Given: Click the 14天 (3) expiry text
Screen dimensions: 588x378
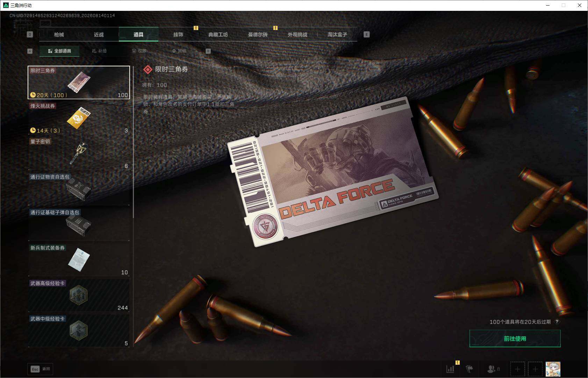Looking at the screenshot, I should [x=49, y=131].
